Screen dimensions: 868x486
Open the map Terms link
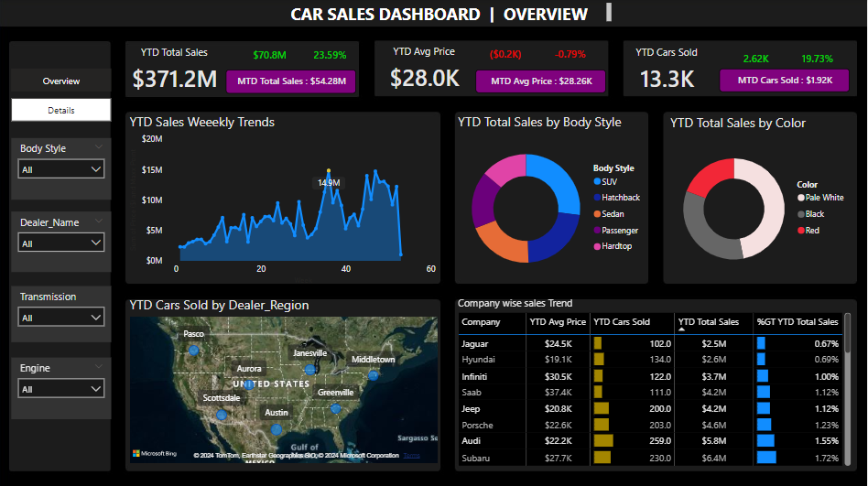tap(411, 456)
